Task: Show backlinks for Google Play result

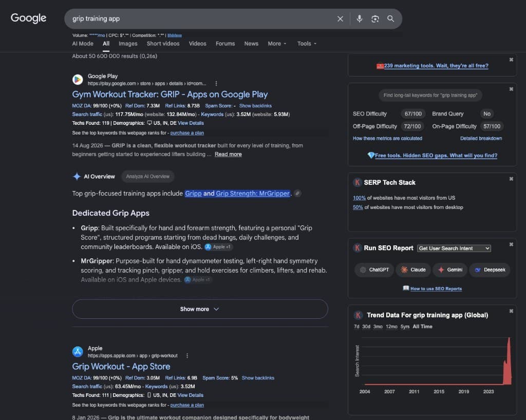Action: pos(255,106)
